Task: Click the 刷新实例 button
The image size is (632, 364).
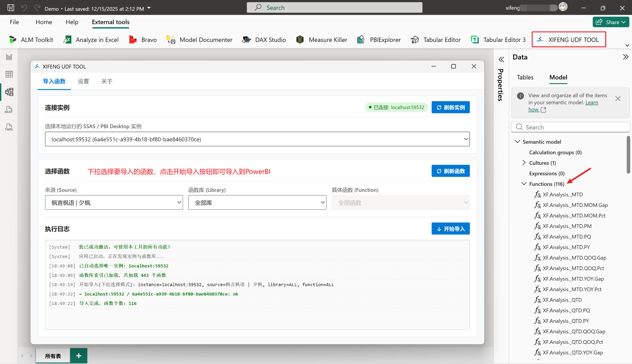Action: pyautogui.click(x=450, y=108)
